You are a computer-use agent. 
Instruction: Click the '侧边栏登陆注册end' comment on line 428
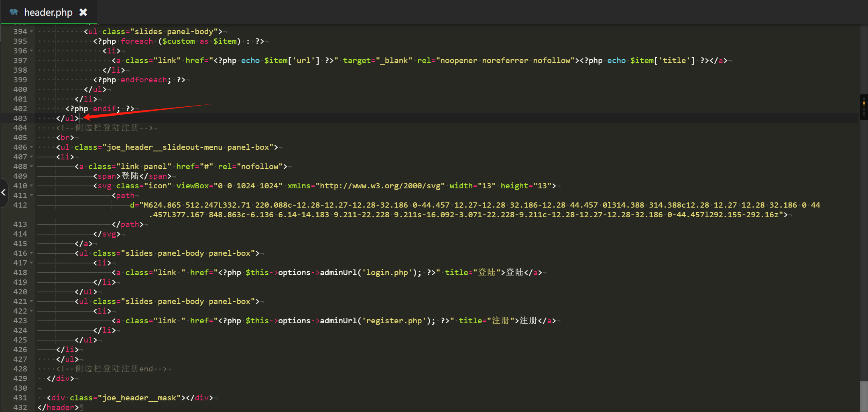(114, 369)
